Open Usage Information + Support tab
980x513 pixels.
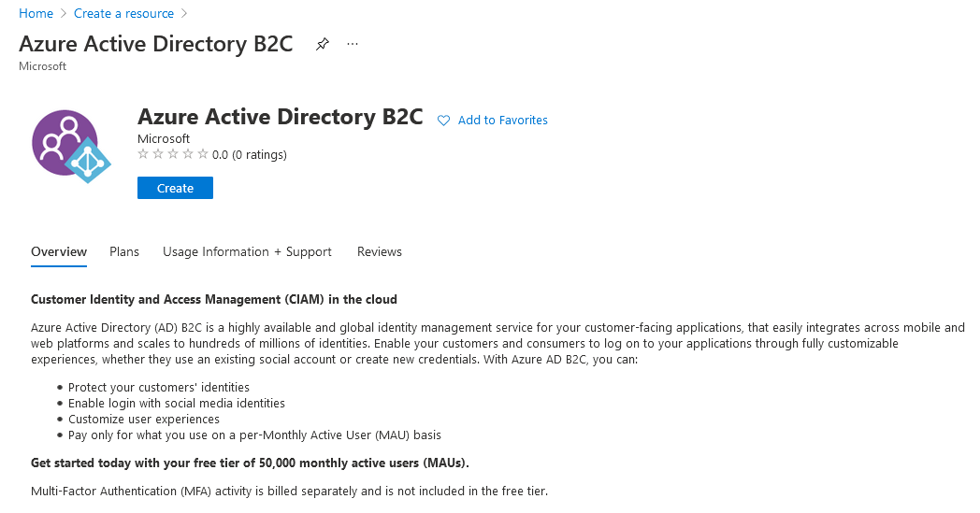click(247, 251)
